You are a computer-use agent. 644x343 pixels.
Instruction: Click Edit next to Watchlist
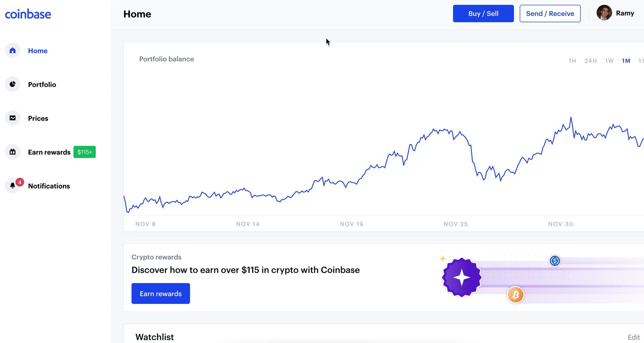[634, 337]
